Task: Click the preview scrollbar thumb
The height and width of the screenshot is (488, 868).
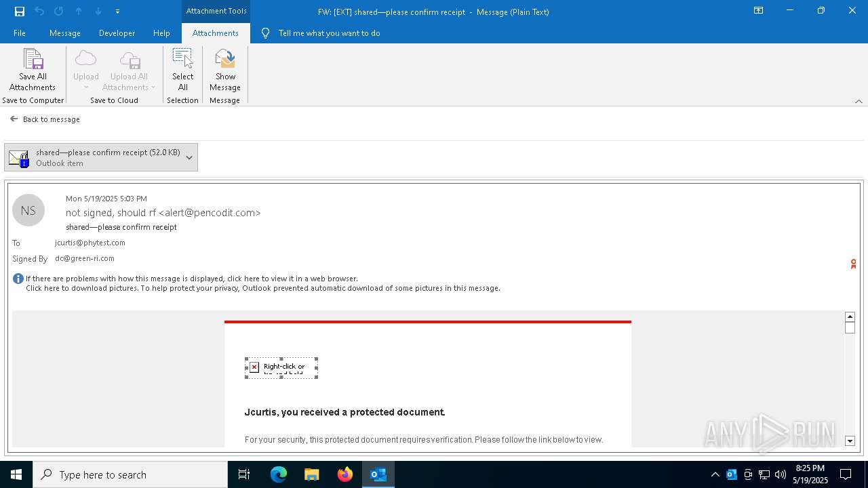Action: click(x=850, y=328)
